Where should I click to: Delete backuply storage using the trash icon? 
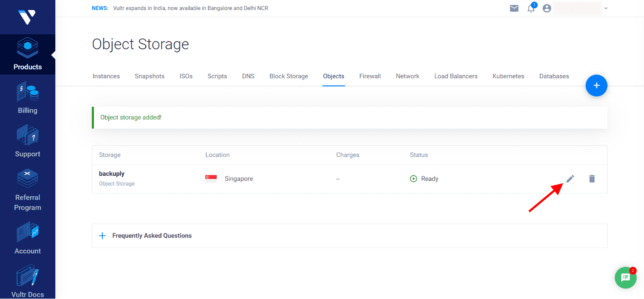tap(592, 179)
